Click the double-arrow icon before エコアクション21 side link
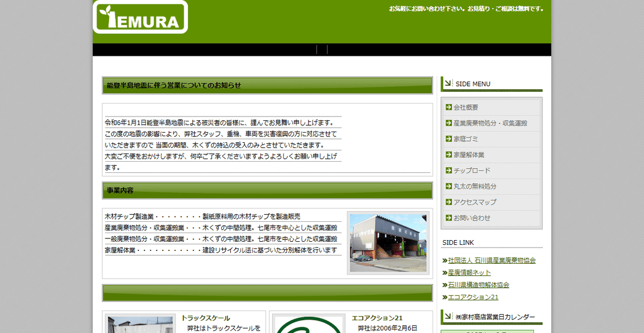The height and width of the screenshot is (333, 644). (x=444, y=297)
